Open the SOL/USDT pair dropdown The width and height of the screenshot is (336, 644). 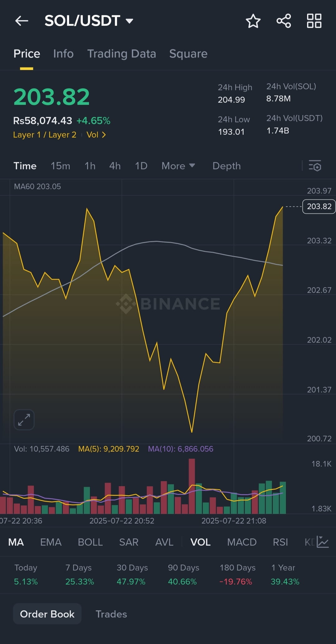(89, 21)
